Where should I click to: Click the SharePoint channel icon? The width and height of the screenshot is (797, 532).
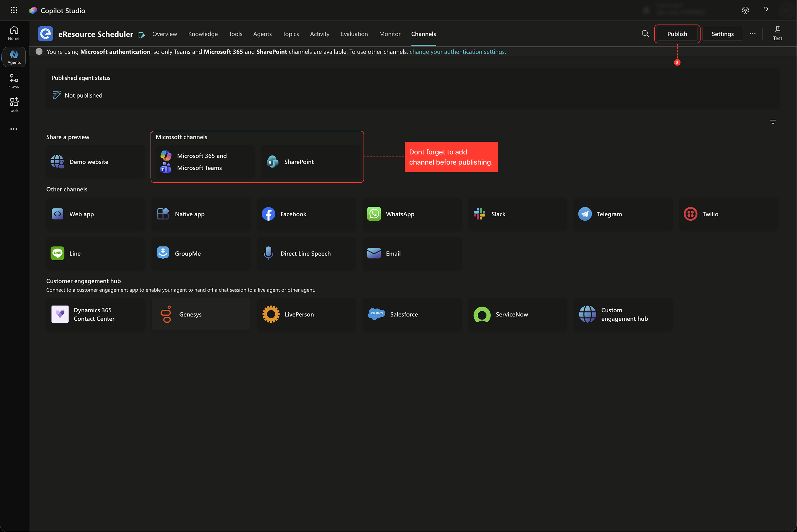[272, 162]
